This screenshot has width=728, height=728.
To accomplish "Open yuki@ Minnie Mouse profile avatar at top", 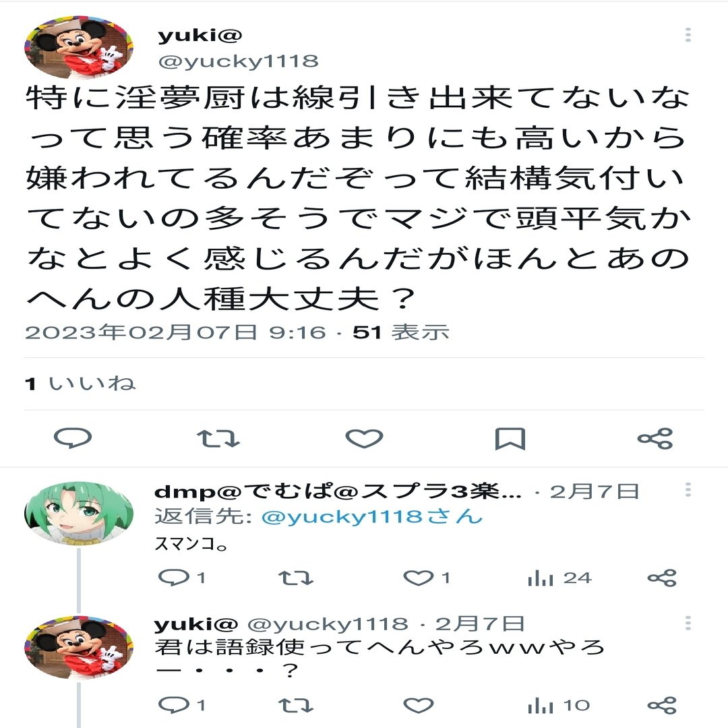I will tap(78, 47).
